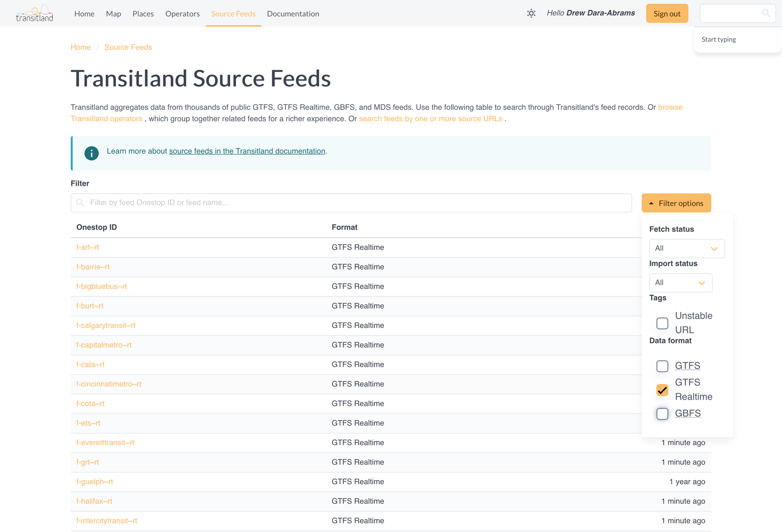Click the info icon in the blue banner

pyautogui.click(x=91, y=153)
